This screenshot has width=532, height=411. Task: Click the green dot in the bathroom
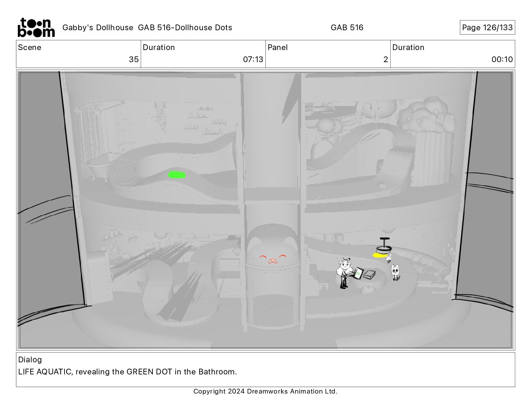coord(177,175)
